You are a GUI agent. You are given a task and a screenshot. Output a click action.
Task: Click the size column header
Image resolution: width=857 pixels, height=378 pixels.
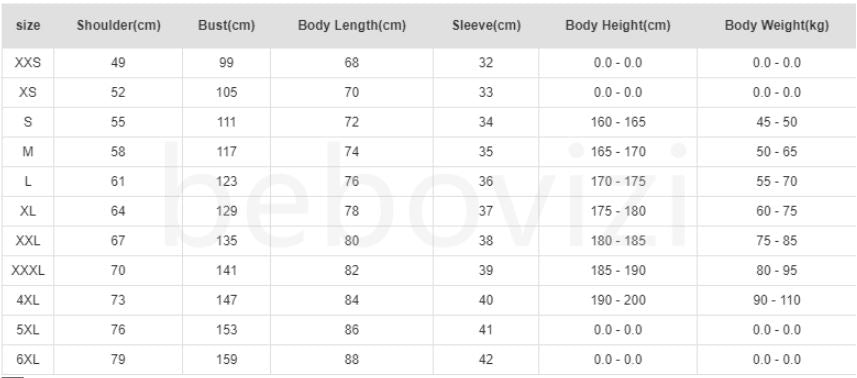(x=28, y=26)
